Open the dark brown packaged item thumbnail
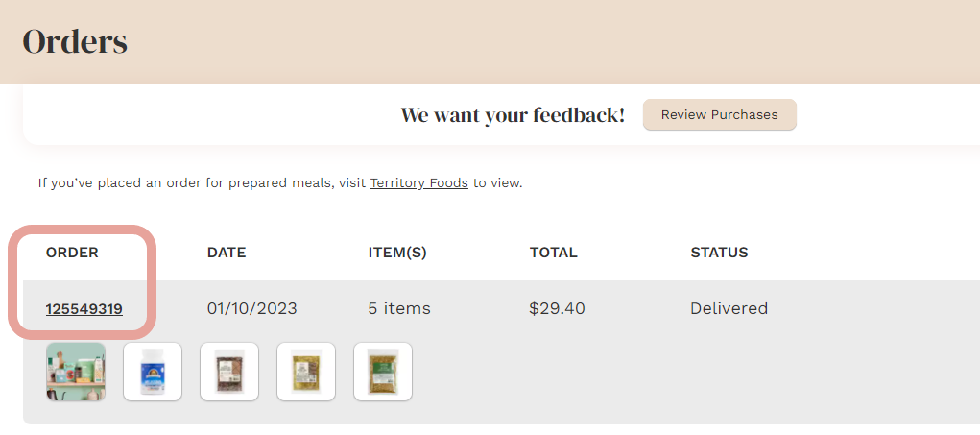Screen dimensions: 980x435 click(229, 372)
